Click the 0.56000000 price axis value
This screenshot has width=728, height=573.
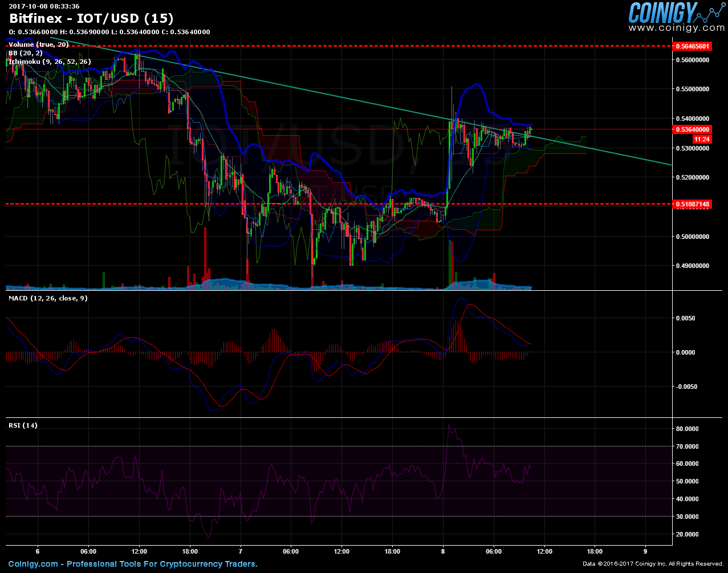(x=692, y=59)
